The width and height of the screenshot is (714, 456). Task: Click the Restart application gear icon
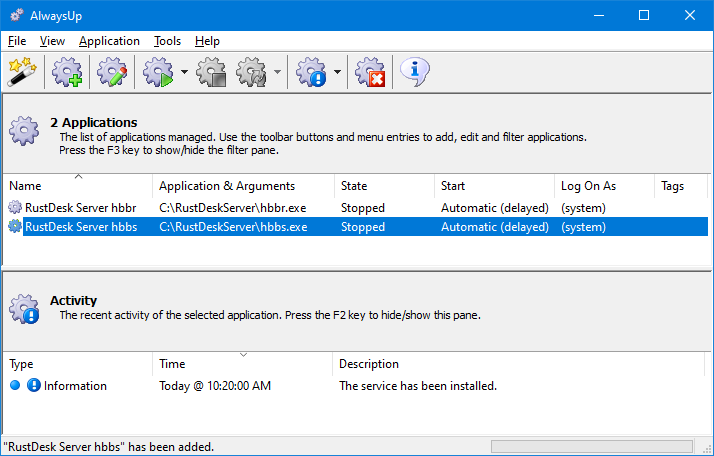(x=251, y=72)
